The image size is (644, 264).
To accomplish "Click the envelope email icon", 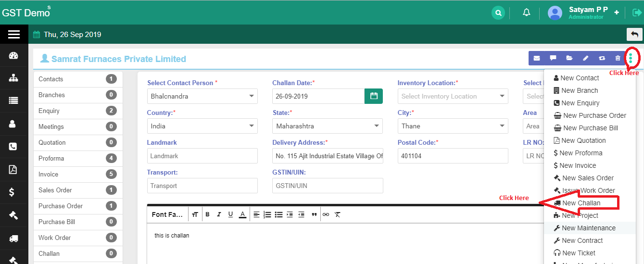I will (537, 58).
